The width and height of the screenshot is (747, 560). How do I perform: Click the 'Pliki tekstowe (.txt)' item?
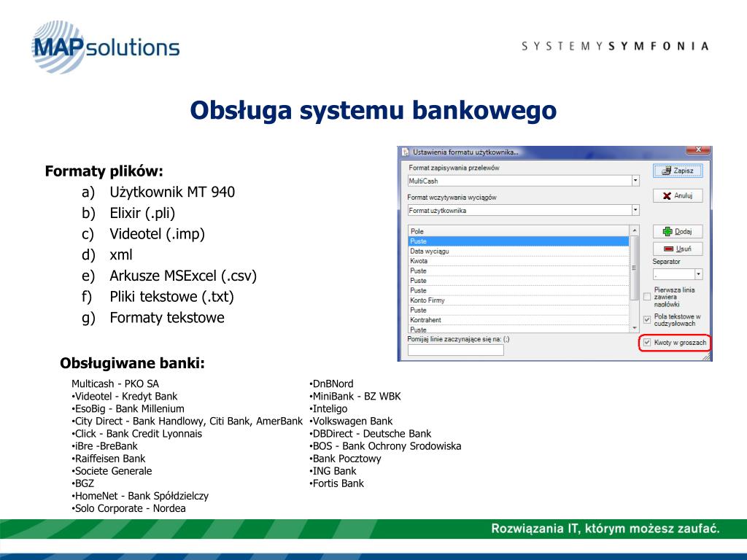(x=171, y=297)
